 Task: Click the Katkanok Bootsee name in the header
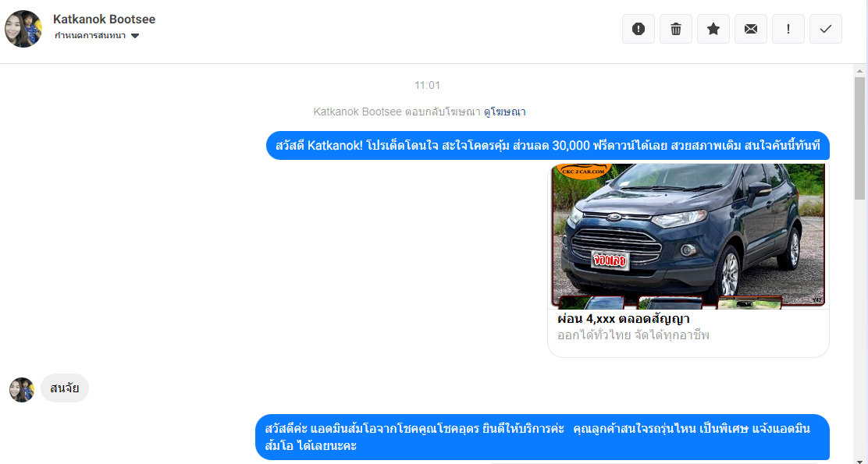click(104, 19)
